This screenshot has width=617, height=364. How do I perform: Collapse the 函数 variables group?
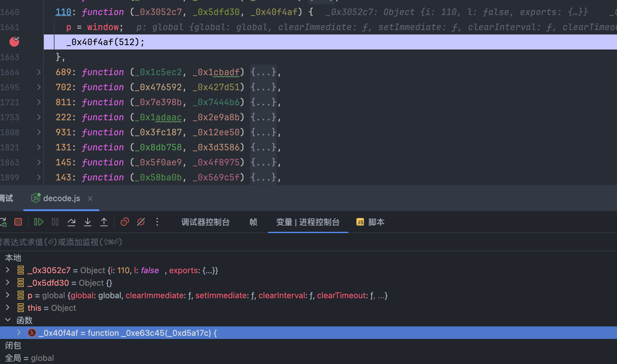(8, 320)
